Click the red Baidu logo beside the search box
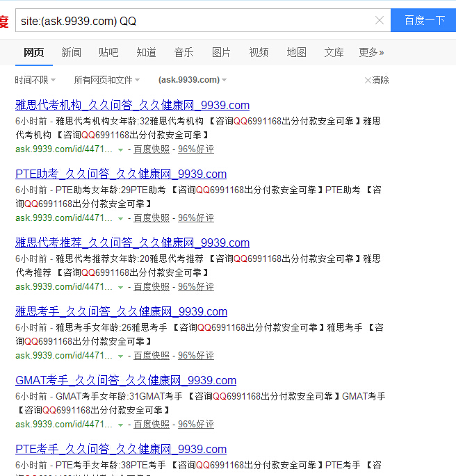The width and height of the screenshot is (456, 476). coord(4,22)
